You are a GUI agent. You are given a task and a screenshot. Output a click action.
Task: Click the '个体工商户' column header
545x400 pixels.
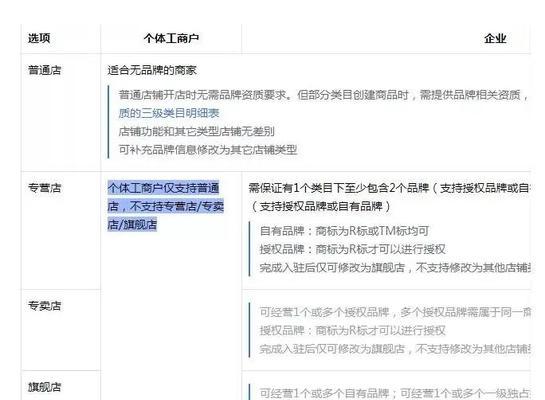(171, 38)
